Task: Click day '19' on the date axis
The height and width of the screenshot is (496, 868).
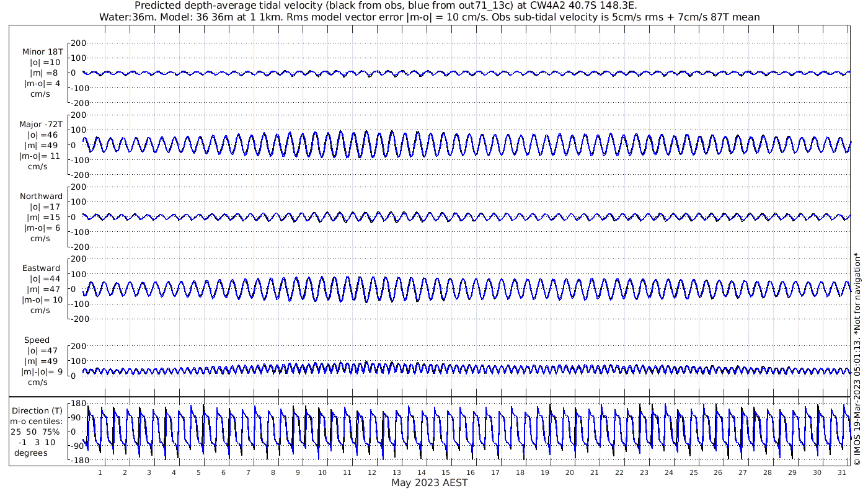Action: pyautogui.click(x=545, y=472)
